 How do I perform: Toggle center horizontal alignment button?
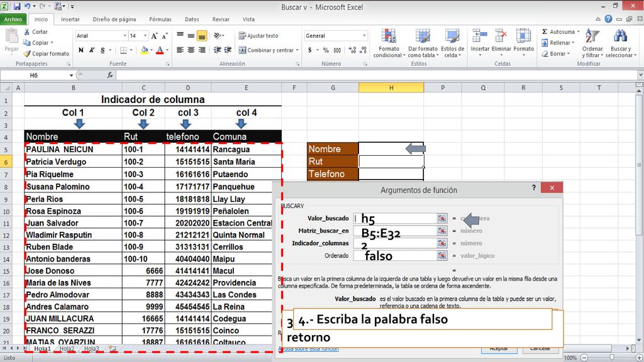point(191,50)
